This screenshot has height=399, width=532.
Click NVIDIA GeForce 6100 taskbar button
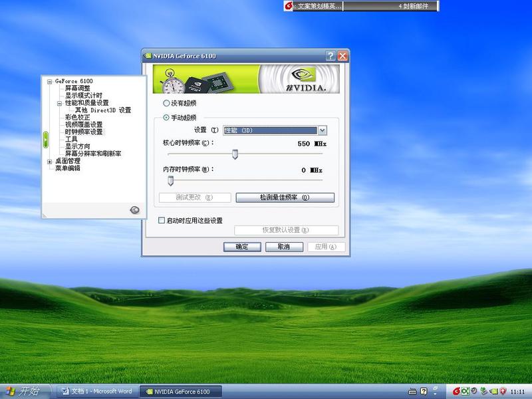point(181,392)
